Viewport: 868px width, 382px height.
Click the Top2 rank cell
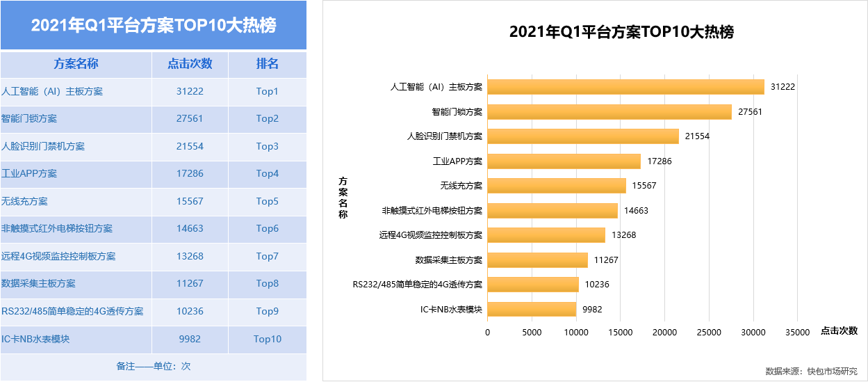point(268,119)
